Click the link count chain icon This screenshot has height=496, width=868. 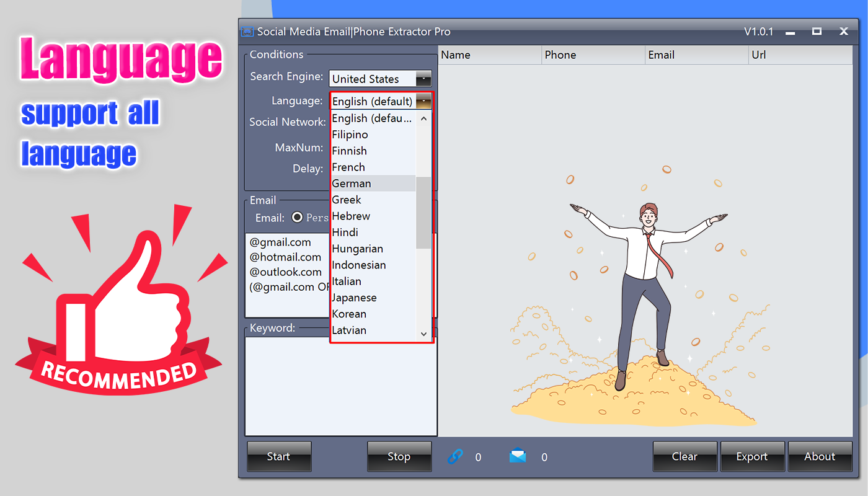point(455,457)
